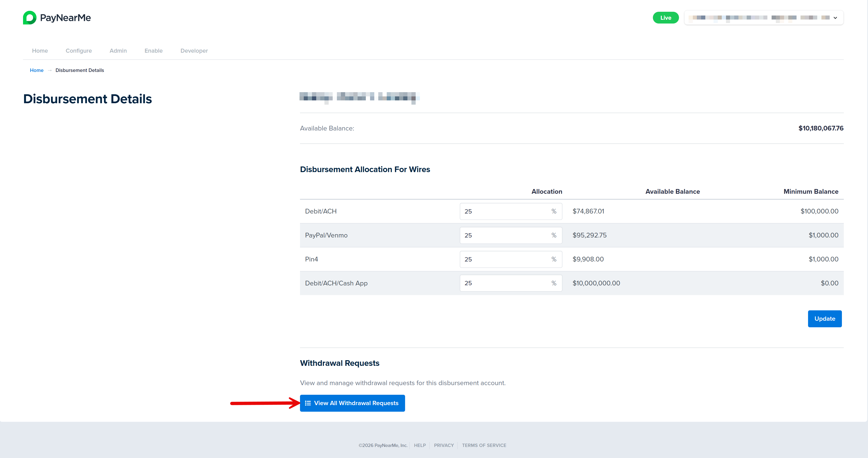Follow the Home breadcrumb link
This screenshot has width=868, height=458.
pos(36,70)
